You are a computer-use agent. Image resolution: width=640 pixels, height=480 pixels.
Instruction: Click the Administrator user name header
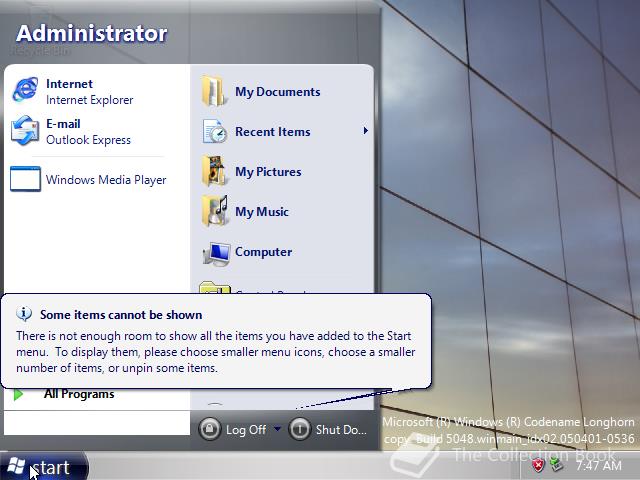click(x=92, y=33)
